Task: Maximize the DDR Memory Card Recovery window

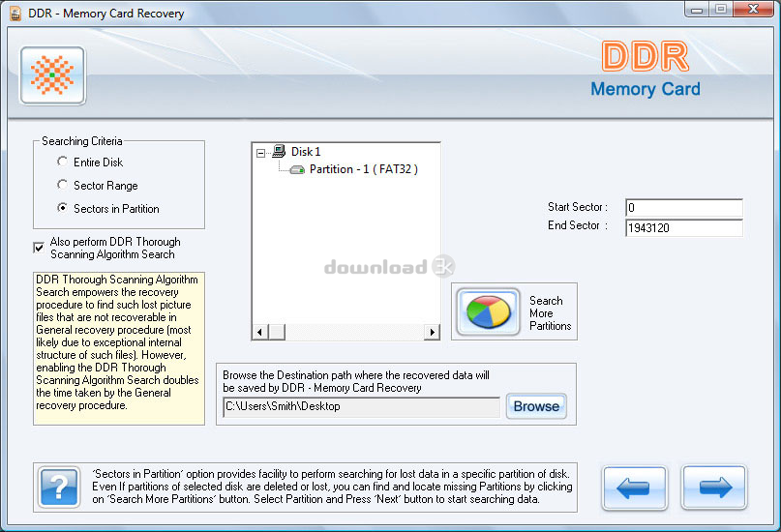Action: 720,10
